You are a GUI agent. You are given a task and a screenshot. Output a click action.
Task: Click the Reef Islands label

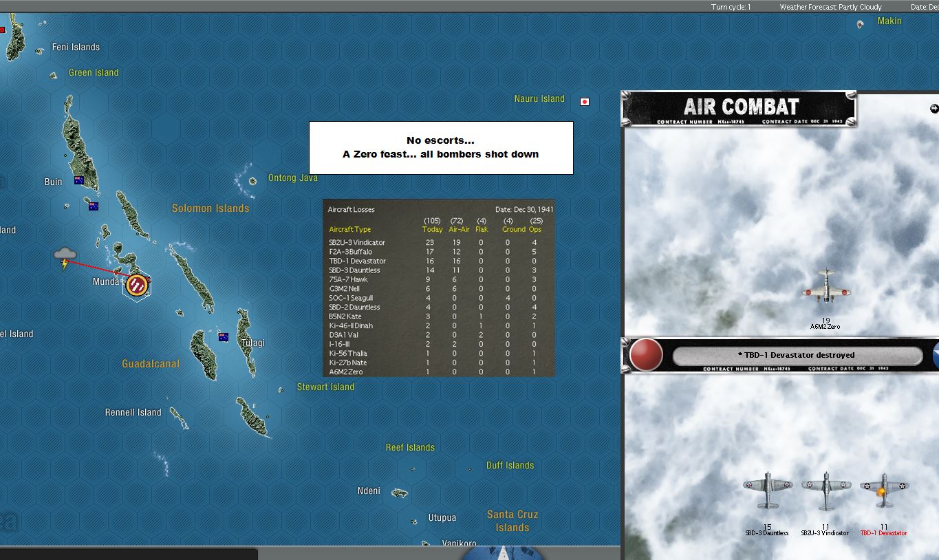tap(410, 448)
